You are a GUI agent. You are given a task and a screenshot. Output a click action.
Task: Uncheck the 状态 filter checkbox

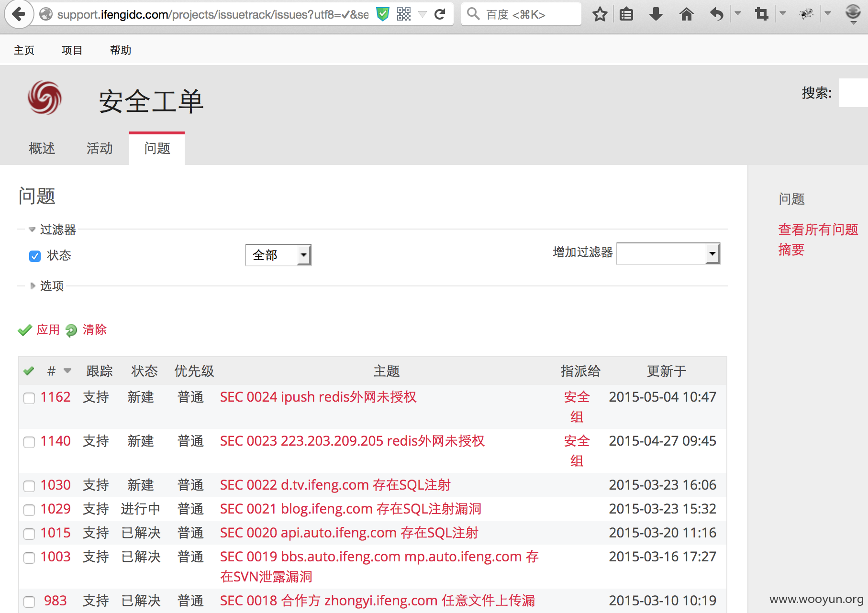[35, 256]
